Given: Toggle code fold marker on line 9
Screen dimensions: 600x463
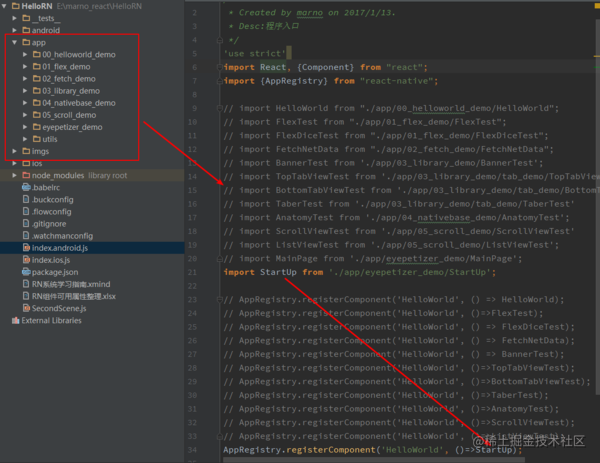Looking at the screenshot, I should 220,108.
